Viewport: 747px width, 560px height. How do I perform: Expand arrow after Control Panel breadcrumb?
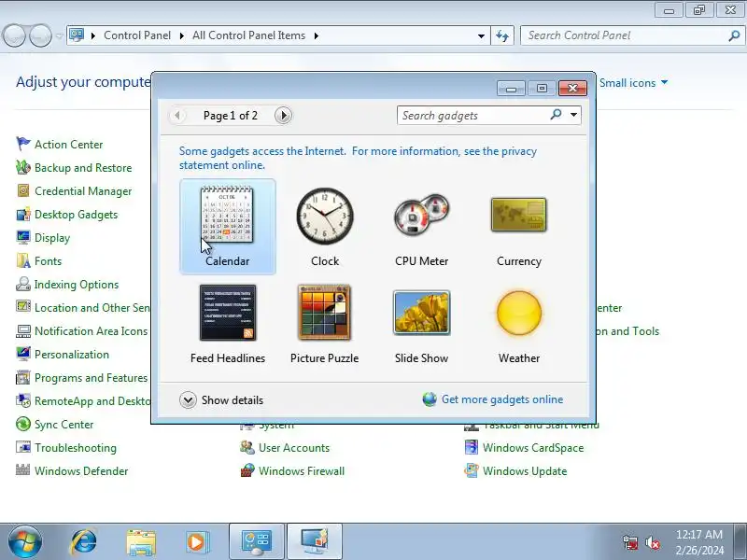click(182, 35)
